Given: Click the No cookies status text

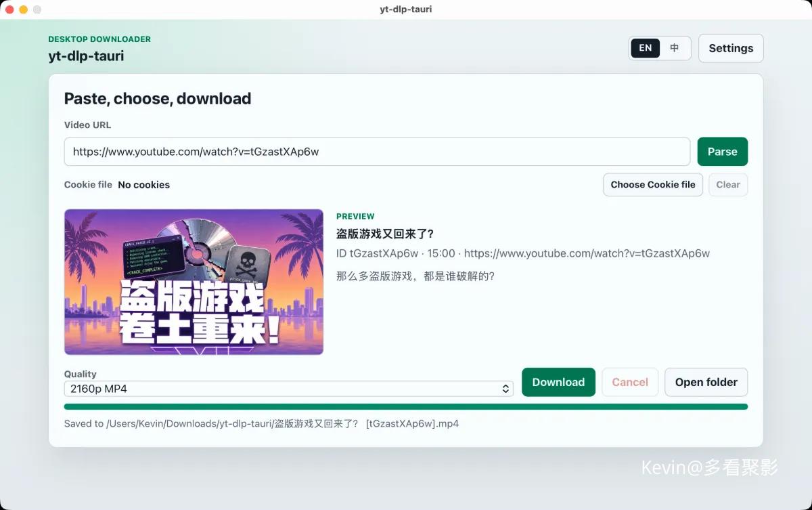Looking at the screenshot, I should point(143,185).
